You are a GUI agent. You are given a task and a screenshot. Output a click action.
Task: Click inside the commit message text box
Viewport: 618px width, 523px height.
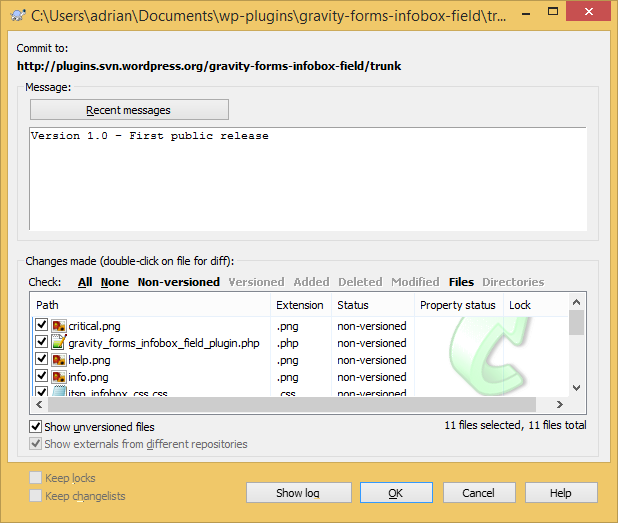click(307, 180)
